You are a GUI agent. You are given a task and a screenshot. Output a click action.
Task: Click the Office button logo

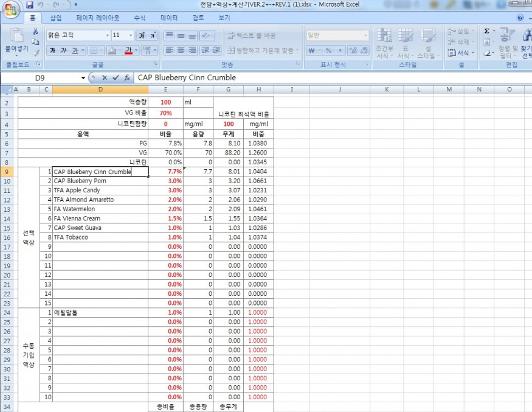[x=10, y=10]
